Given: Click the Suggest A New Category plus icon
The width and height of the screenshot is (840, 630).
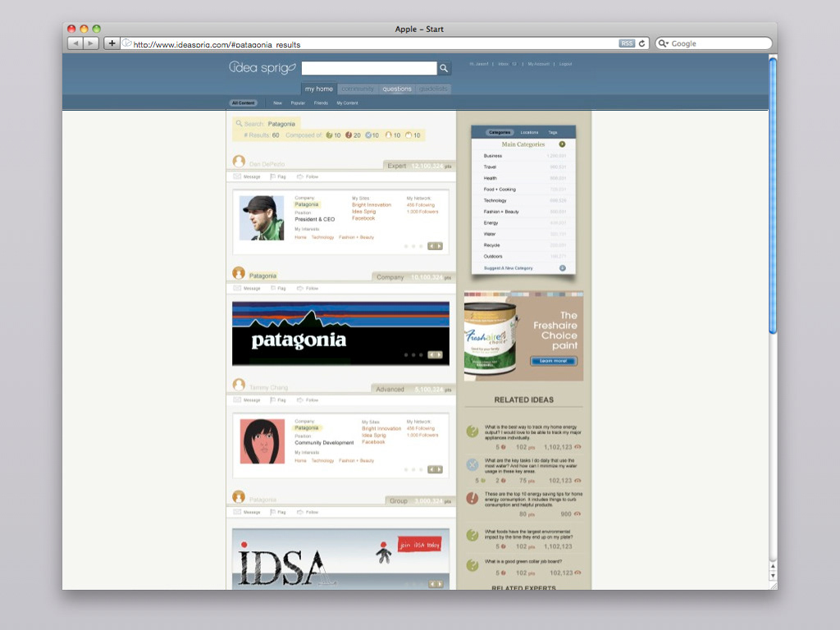Looking at the screenshot, I should coord(563,268).
